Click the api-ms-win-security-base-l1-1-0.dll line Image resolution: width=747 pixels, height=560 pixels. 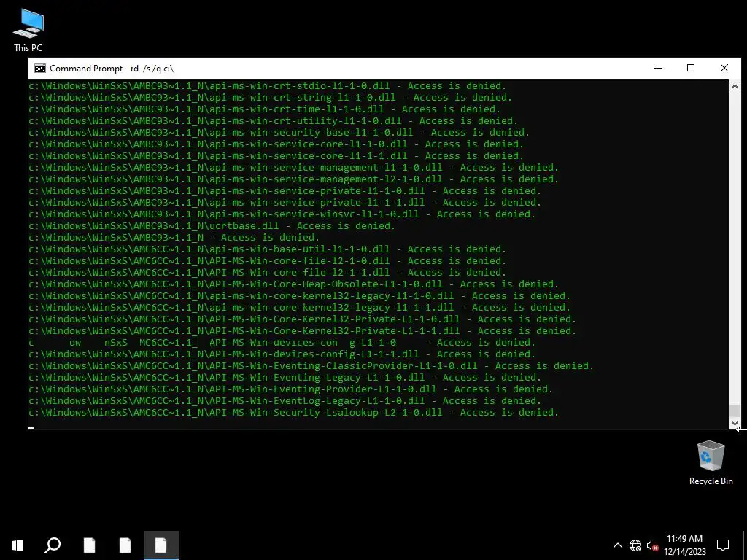click(x=279, y=133)
